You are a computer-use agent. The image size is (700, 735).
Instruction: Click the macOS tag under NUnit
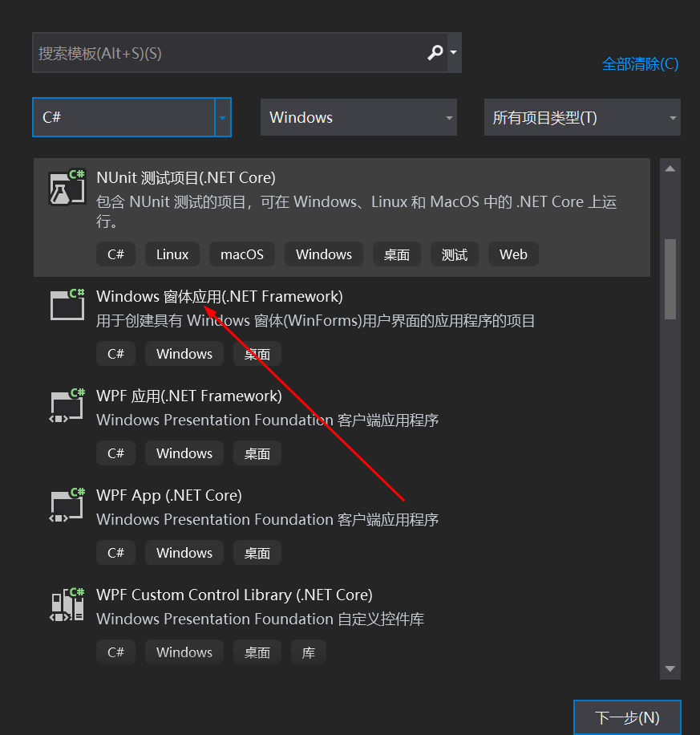(x=242, y=254)
